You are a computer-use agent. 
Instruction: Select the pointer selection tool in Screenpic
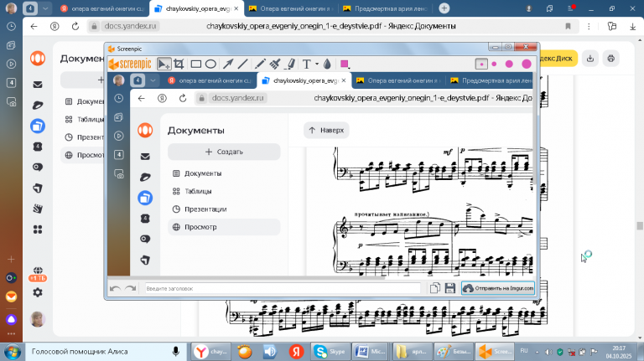pyautogui.click(x=164, y=64)
